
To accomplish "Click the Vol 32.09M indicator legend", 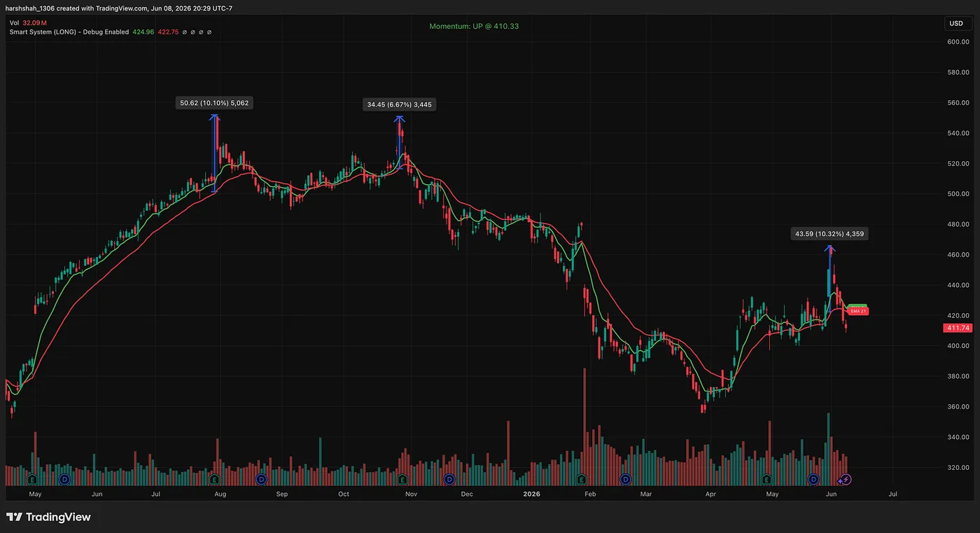I will coord(27,22).
